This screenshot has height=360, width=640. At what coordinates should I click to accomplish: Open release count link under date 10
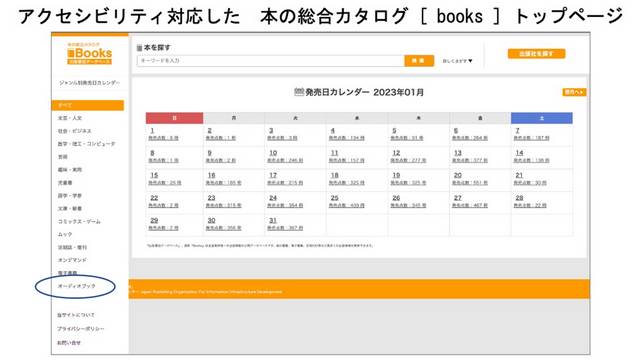click(285, 161)
